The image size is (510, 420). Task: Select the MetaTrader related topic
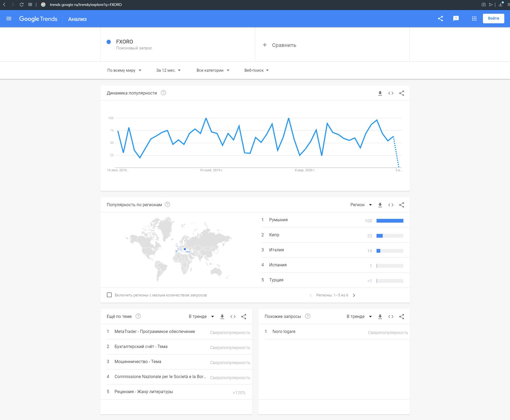pyautogui.click(x=154, y=332)
